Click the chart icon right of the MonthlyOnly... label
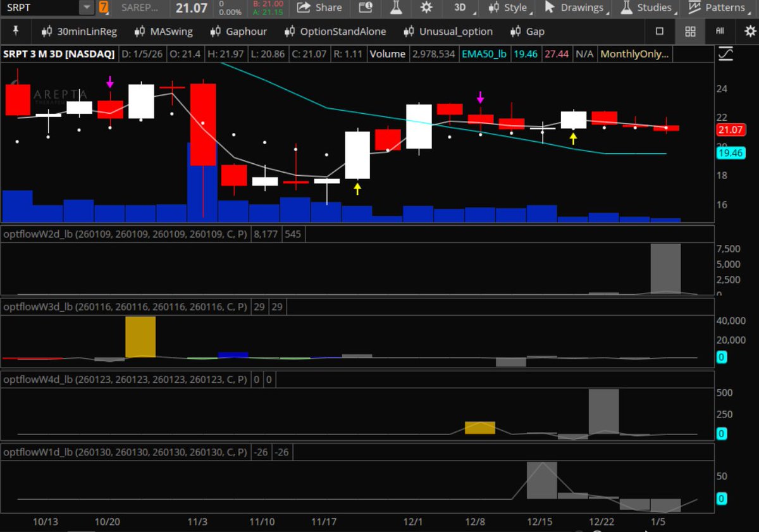 [x=725, y=54]
